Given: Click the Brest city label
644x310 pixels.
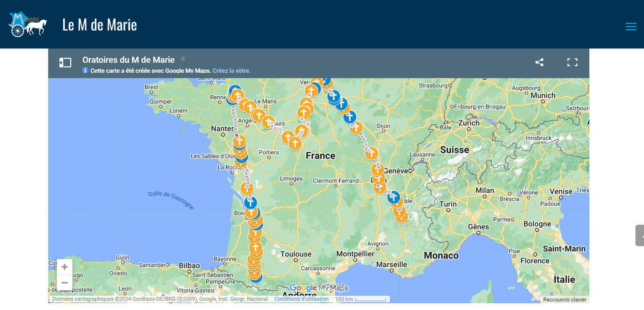Looking at the screenshot, I should point(151,87).
